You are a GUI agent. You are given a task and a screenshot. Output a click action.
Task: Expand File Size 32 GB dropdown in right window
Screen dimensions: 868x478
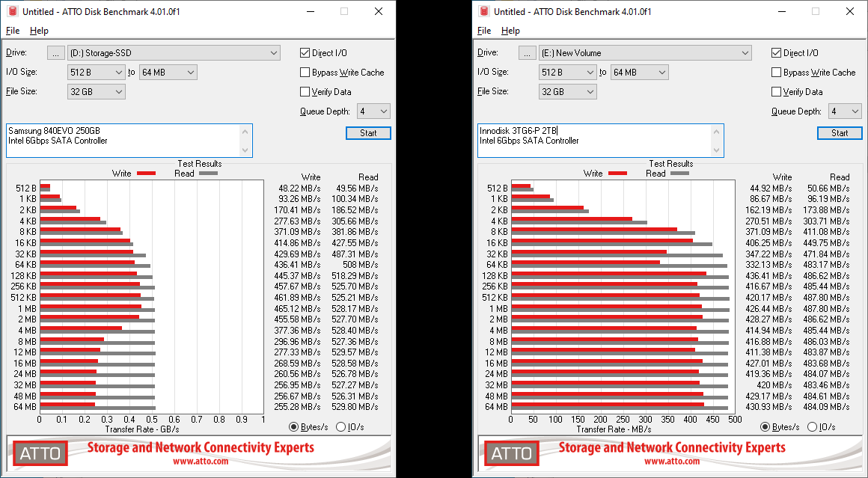[568, 92]
